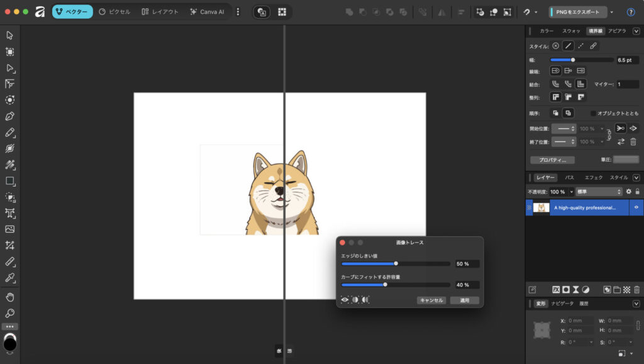Select the Pen tool in left toolbar
The width and height of the screenshot is (644, 364).
tap(9, 116)
